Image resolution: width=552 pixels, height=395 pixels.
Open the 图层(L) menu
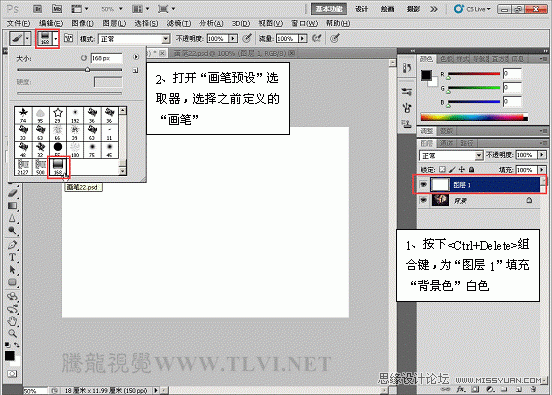point(114,23)
